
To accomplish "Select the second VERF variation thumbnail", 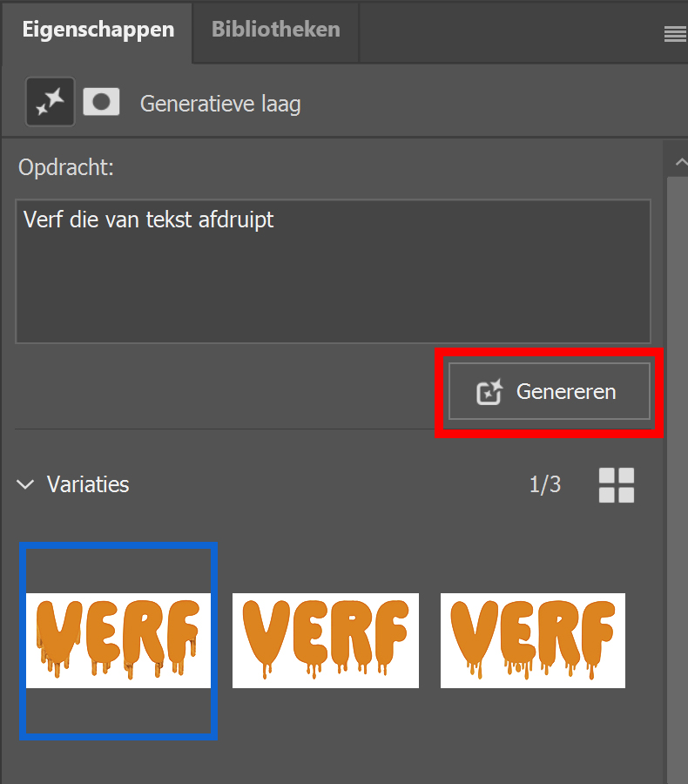I will (326, 640).
